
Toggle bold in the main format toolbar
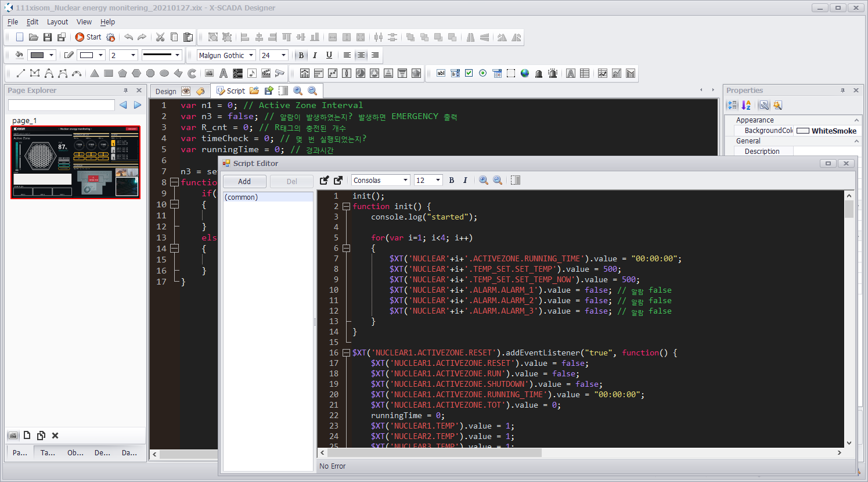301,55
